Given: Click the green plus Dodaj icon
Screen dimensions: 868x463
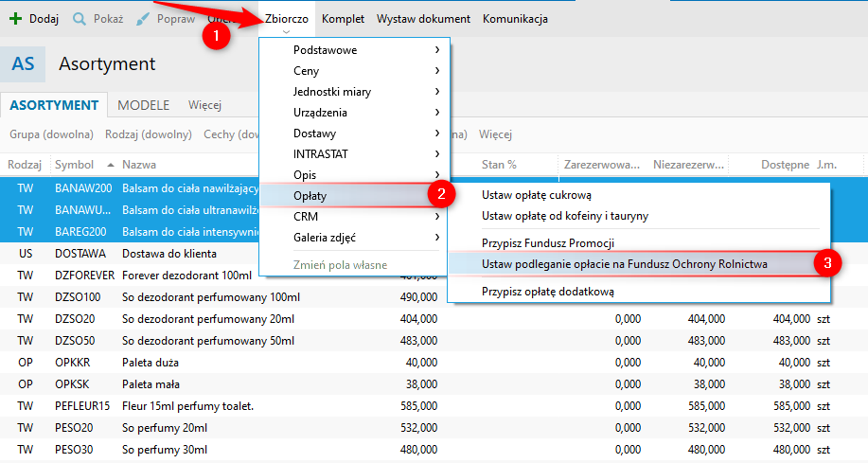Looking at the screenshot, I should point(15,19).
